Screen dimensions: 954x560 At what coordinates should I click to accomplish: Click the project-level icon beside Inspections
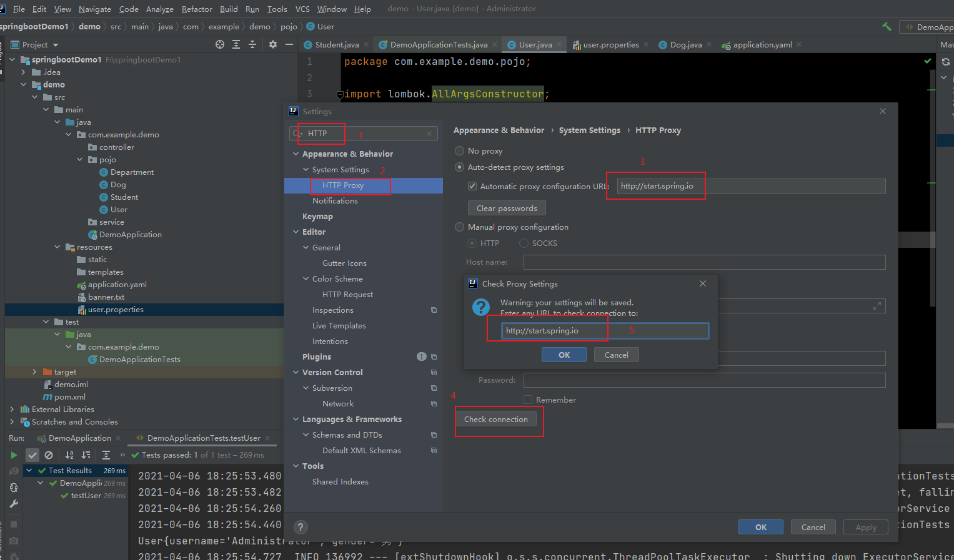coord(434,310)
